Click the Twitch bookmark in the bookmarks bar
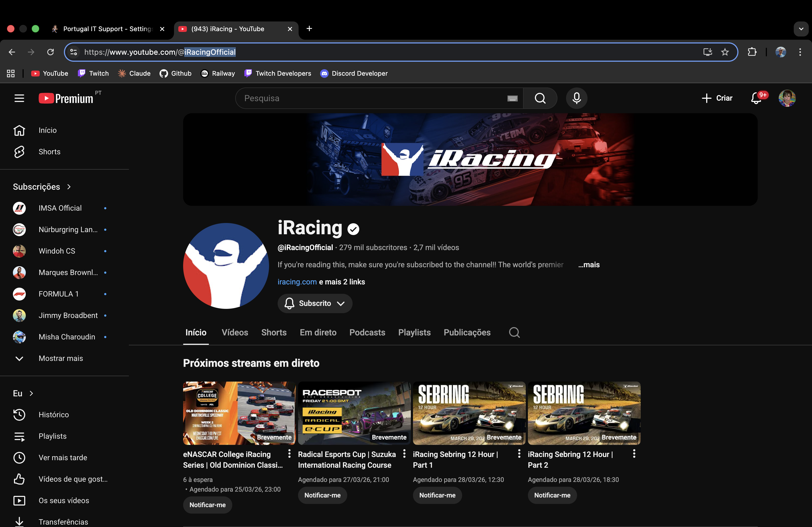 (x=93, y=73)
